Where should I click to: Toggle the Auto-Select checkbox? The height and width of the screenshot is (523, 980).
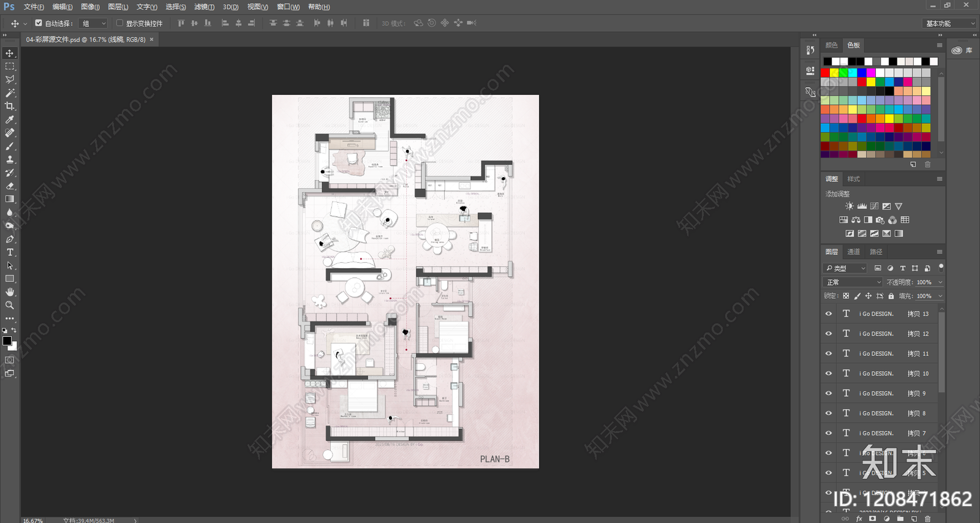pos(39,23)
